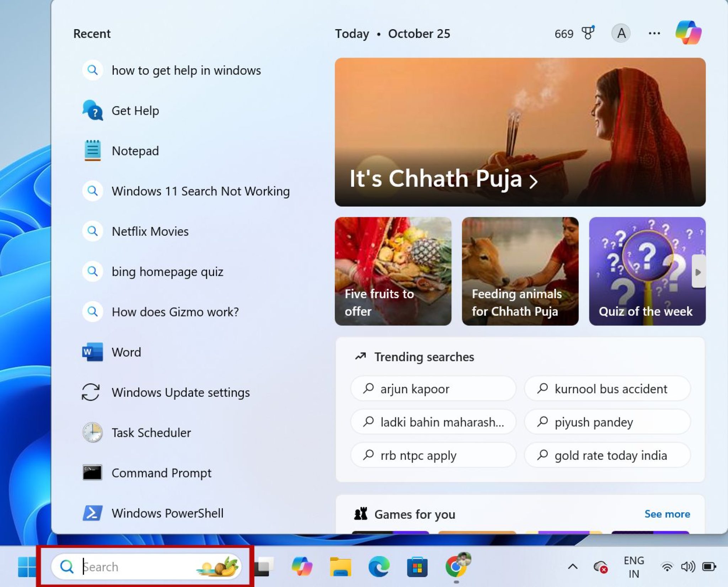Open the three-dot options menu
728x587 pixels.
tap(654, 33)
